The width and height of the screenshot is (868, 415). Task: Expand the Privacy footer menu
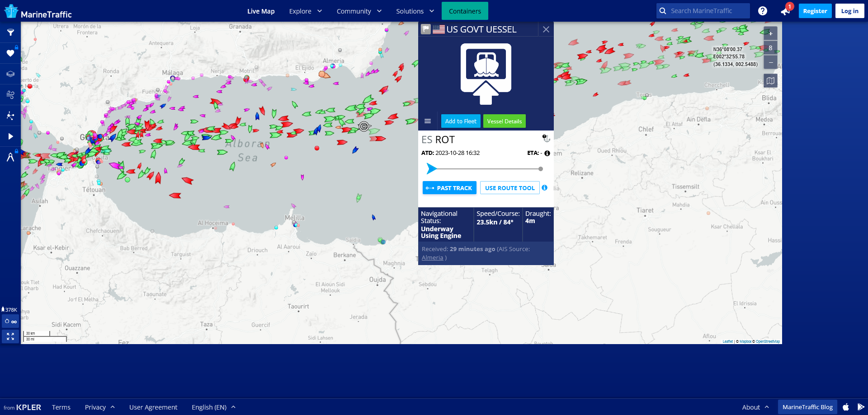[99, 407]
